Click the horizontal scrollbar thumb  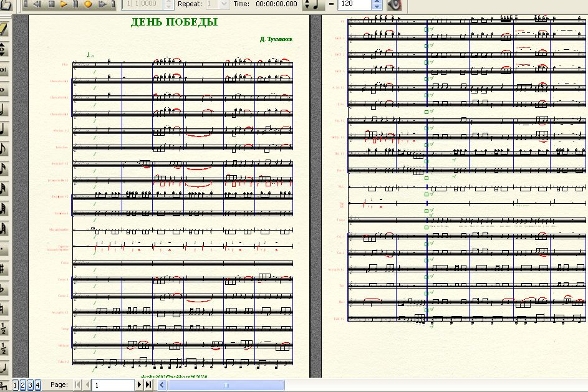click(x=226, y=385)
